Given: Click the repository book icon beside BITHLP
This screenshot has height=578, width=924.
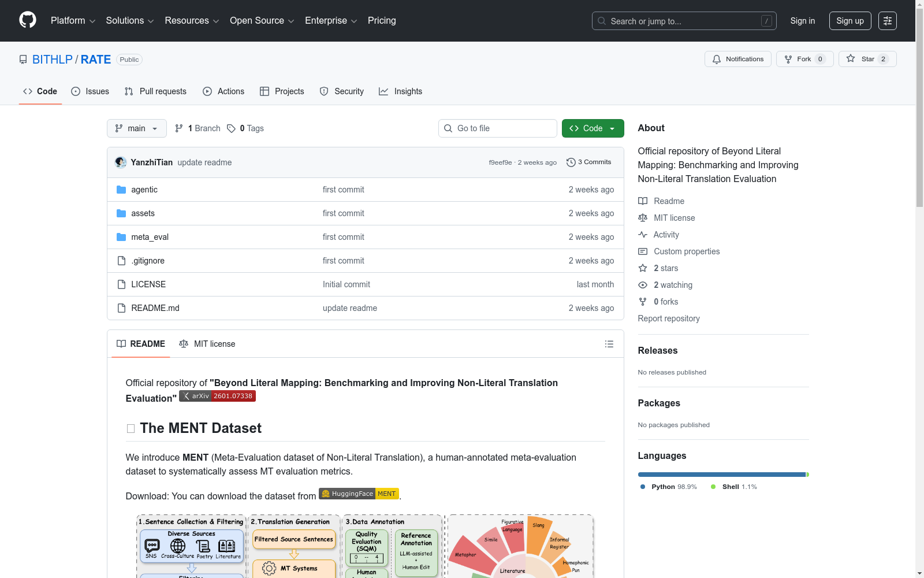Looking at the screenshot, I should point(23,60).
